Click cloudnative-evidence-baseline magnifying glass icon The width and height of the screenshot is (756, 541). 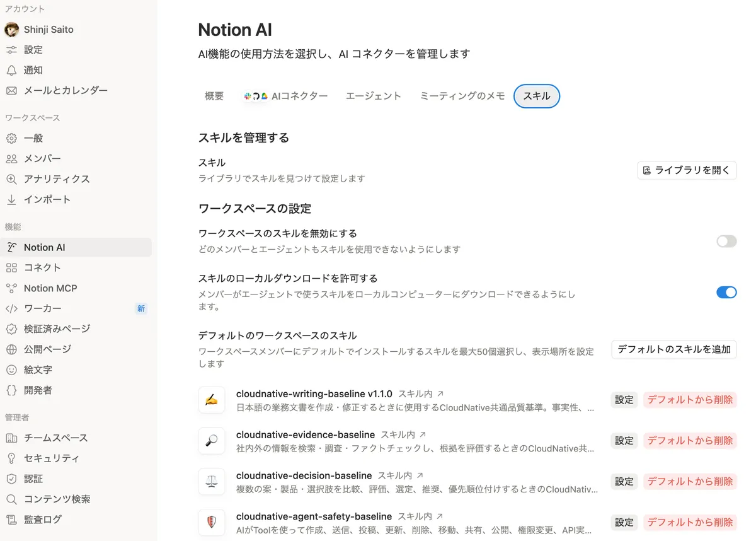click(212, 441)
